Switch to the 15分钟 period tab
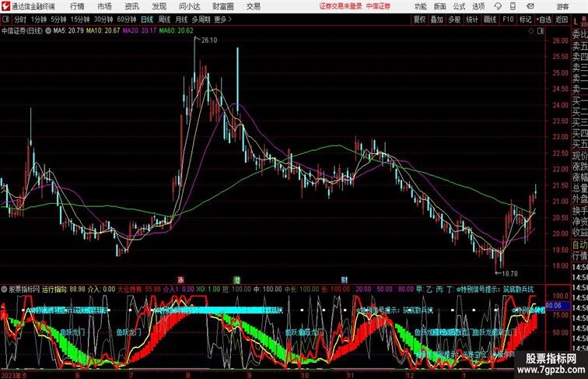The height and width of the screenshot is (379, 588). pyautogui.click(x=80, y=19)
